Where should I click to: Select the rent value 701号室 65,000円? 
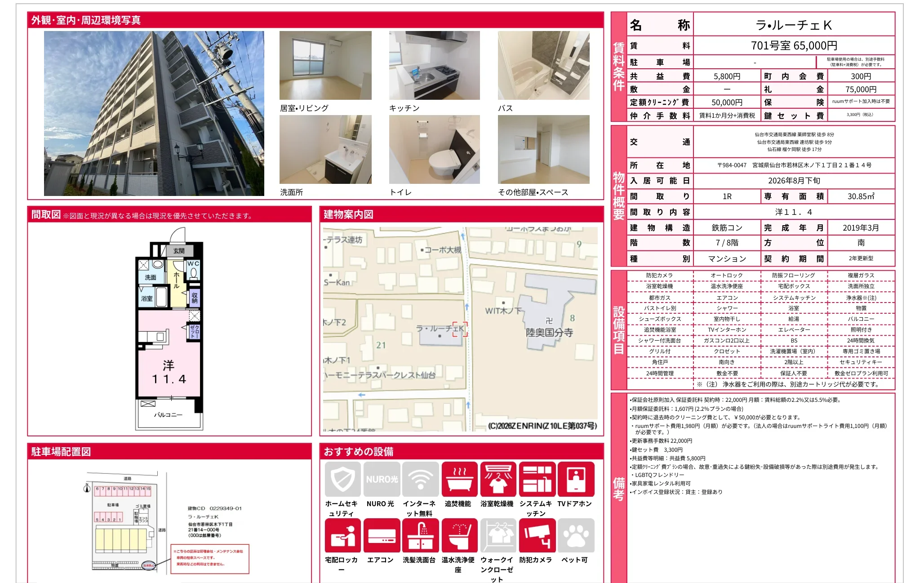click(794, 45)
